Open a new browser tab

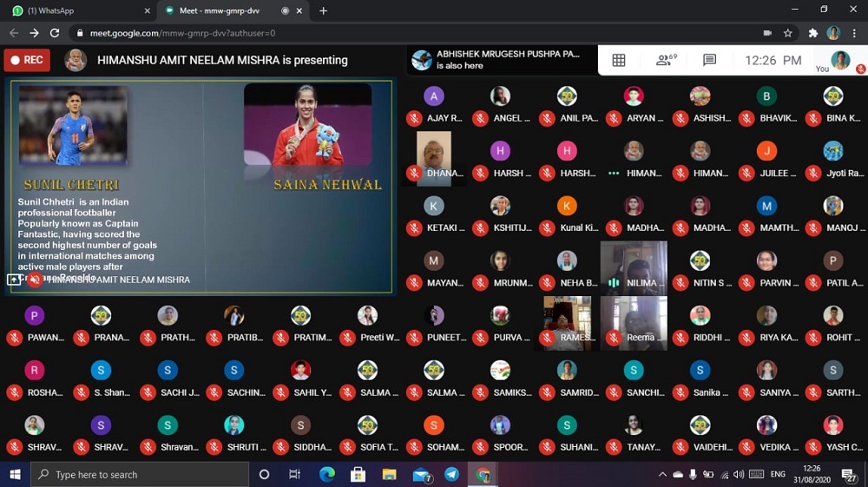tap(324, 10)
